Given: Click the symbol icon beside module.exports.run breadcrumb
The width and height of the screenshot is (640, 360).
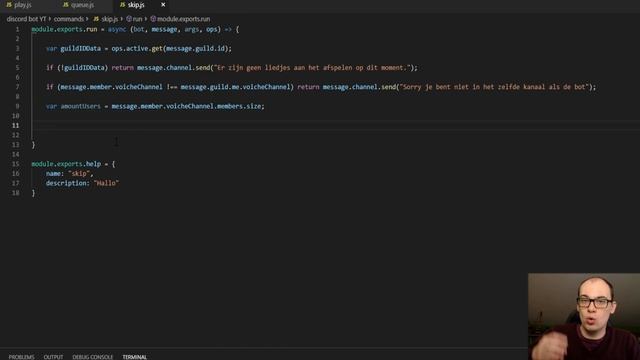Looking at the screenshot, I should point(153,19).
